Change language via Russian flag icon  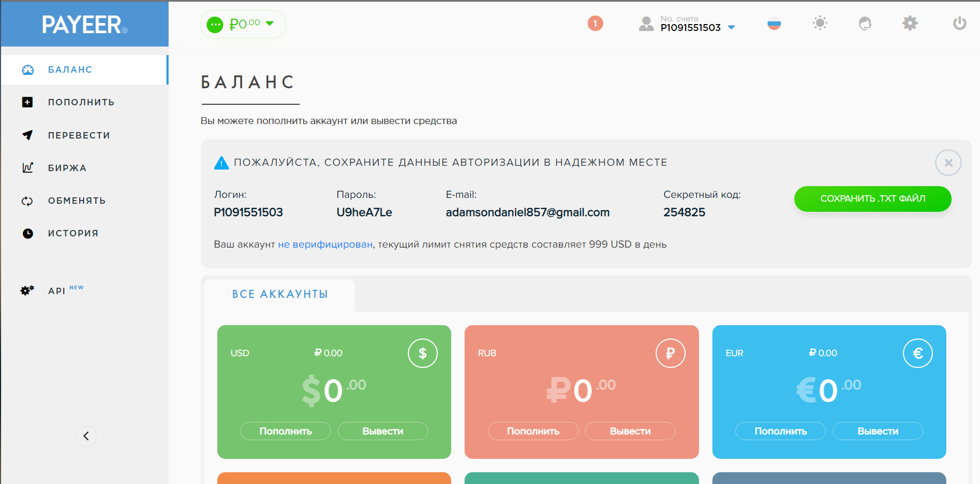774,24
